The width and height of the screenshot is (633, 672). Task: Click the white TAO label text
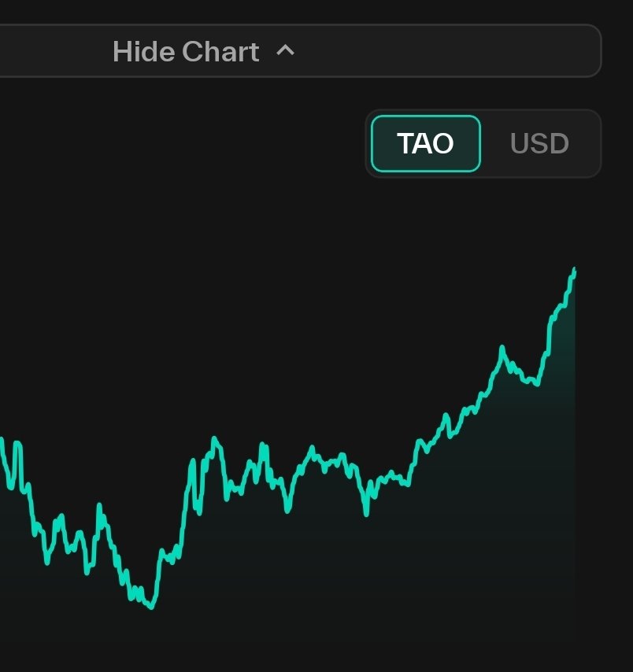(425, 143)
